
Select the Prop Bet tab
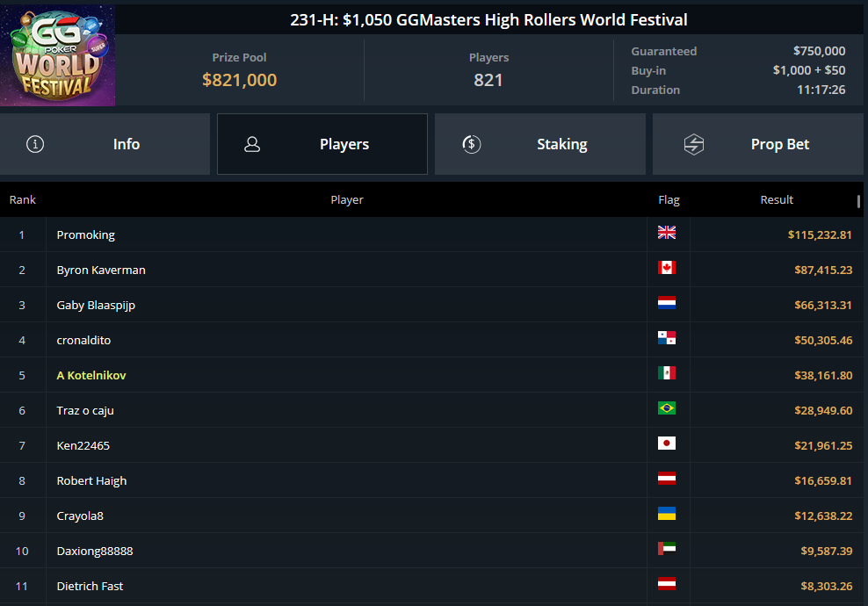[x=757, y=144]
